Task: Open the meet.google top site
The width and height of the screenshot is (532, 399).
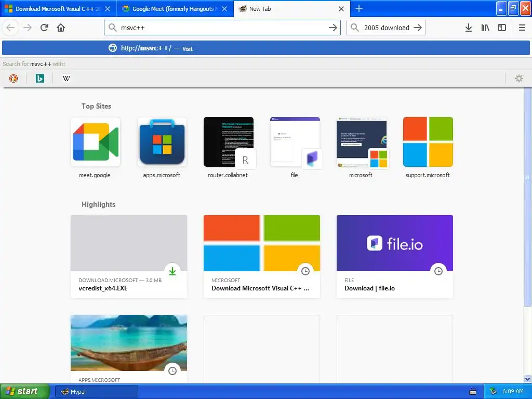Action: coord(96,148)
